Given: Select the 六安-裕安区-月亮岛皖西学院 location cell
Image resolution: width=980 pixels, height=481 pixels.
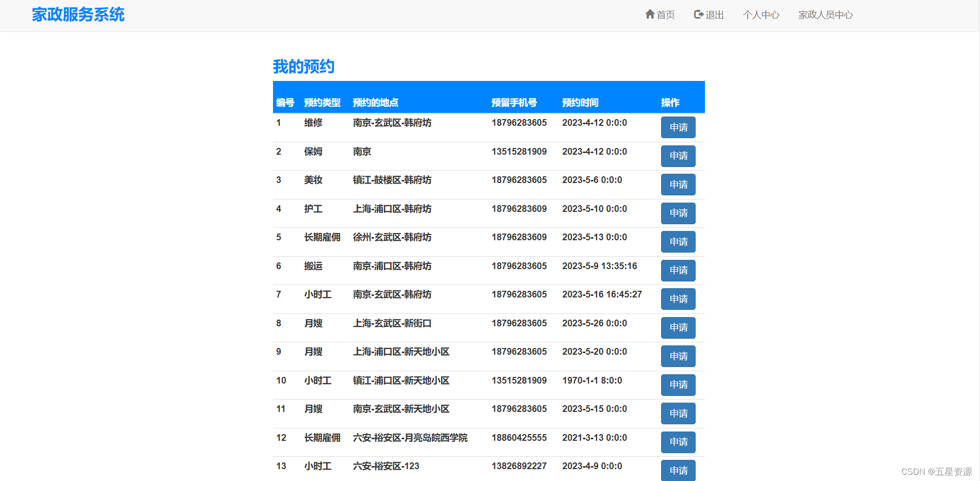Looking at the screenshot, I should (x=410, y=438).
